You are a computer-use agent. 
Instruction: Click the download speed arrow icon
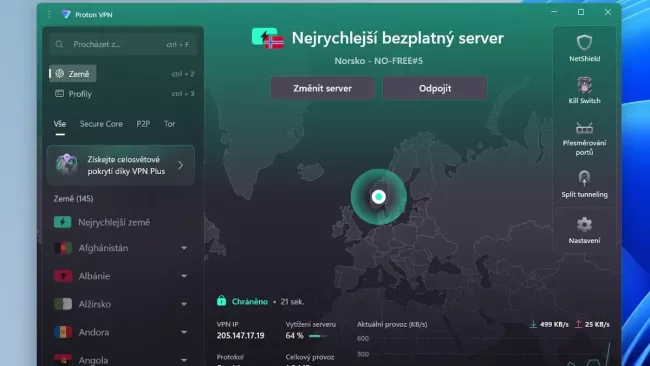[533, 324]
